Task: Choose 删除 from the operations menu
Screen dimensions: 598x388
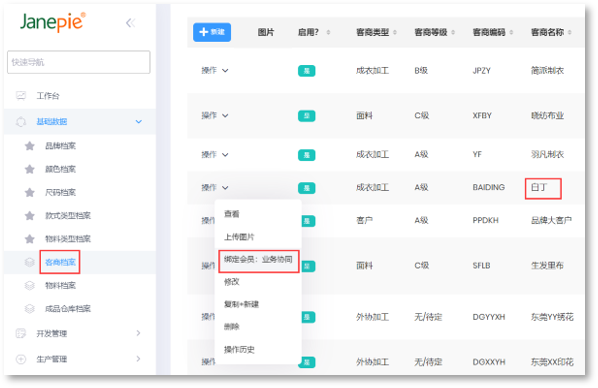Action: [231, 327]
